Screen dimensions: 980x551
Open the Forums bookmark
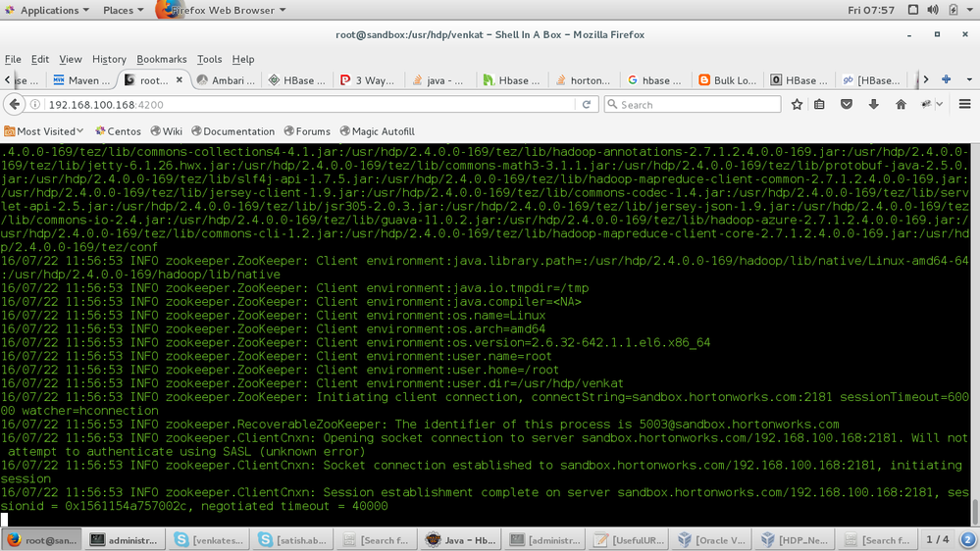307,131
